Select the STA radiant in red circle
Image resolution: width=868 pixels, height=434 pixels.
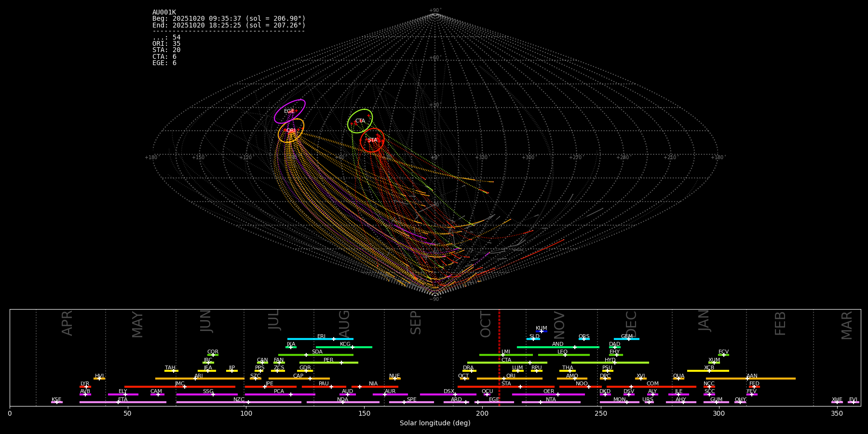coord(372,140)
